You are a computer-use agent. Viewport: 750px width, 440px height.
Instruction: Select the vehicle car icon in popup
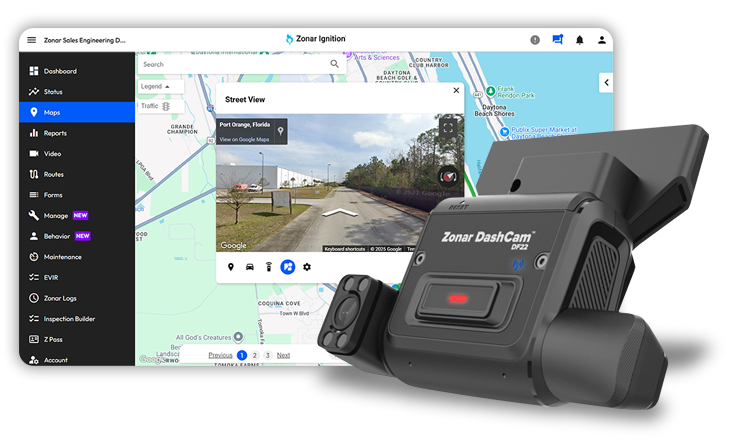[x=250, y=267]
